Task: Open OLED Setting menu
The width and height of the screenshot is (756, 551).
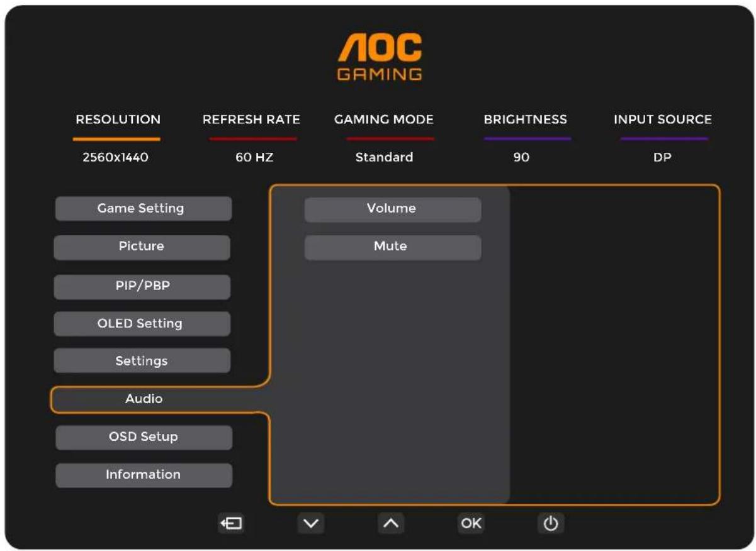Action: point(142,324)
